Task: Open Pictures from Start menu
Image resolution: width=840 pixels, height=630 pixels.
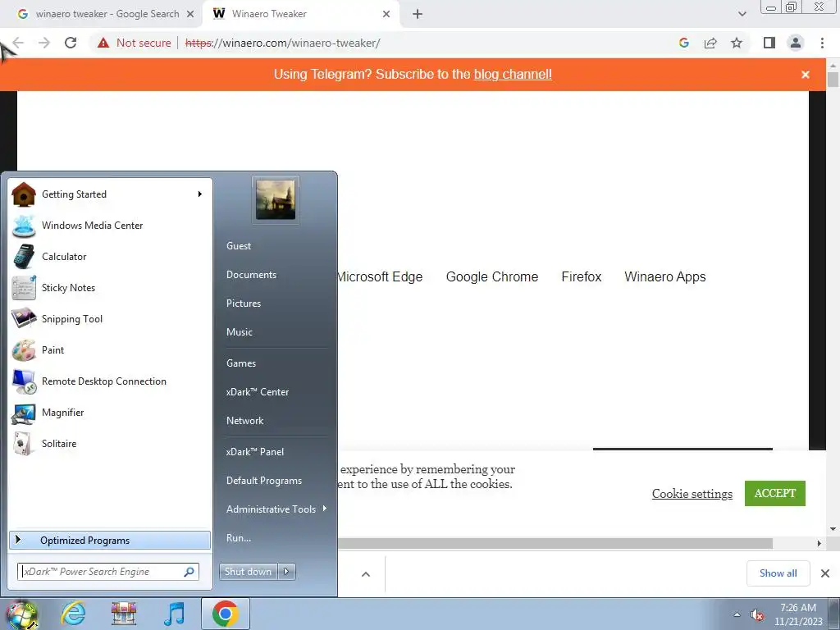Action: pos(244,304)
